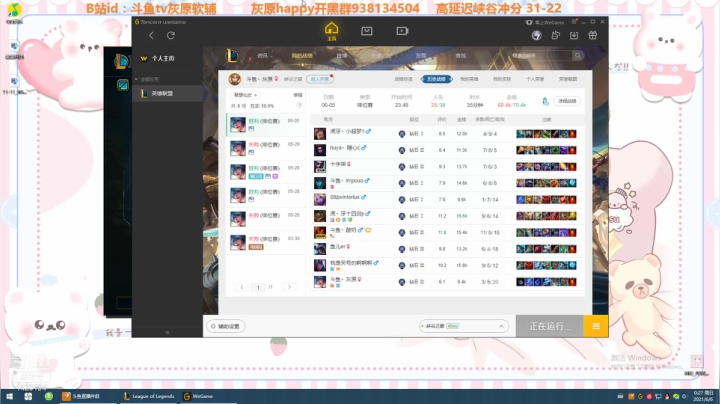Click the Windows Start button

click(x=10, y=396)
